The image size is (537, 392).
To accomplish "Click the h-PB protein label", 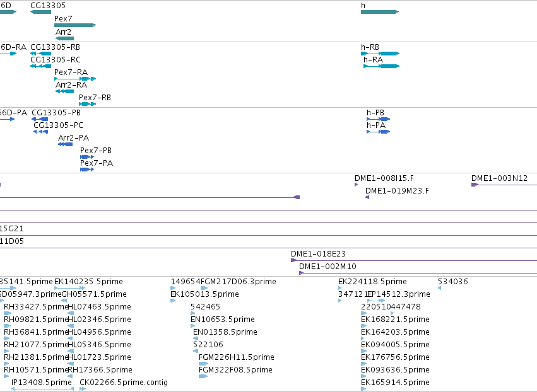I will tap(375, 113).
